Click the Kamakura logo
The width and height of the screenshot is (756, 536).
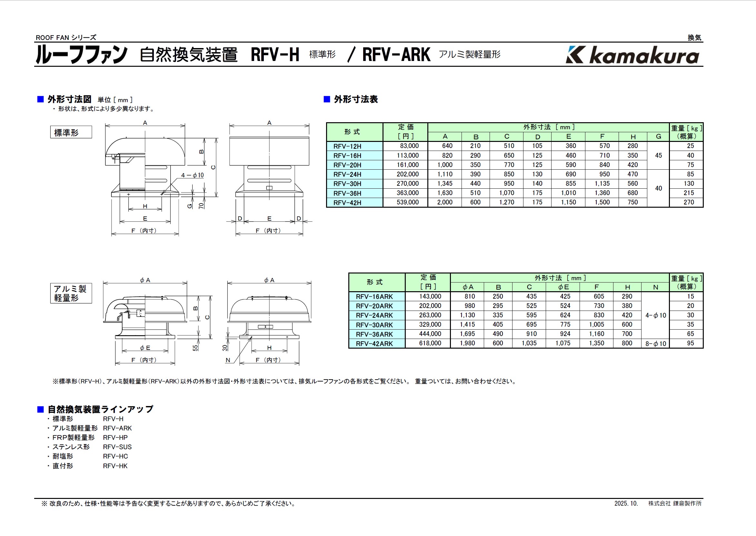(632, 55)
